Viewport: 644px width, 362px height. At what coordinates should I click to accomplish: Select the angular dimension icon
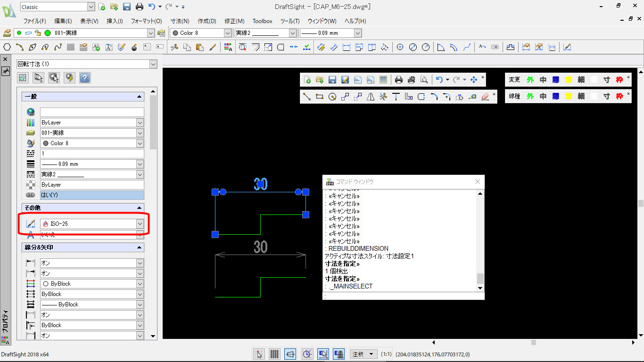[x=441, y=47]
